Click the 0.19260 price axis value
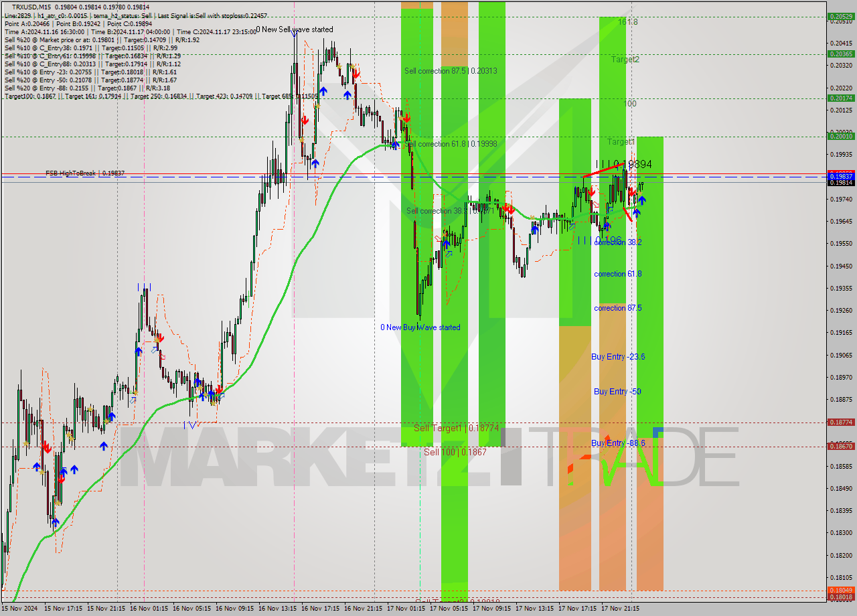 pyautogui.click(x=840, y=311)
